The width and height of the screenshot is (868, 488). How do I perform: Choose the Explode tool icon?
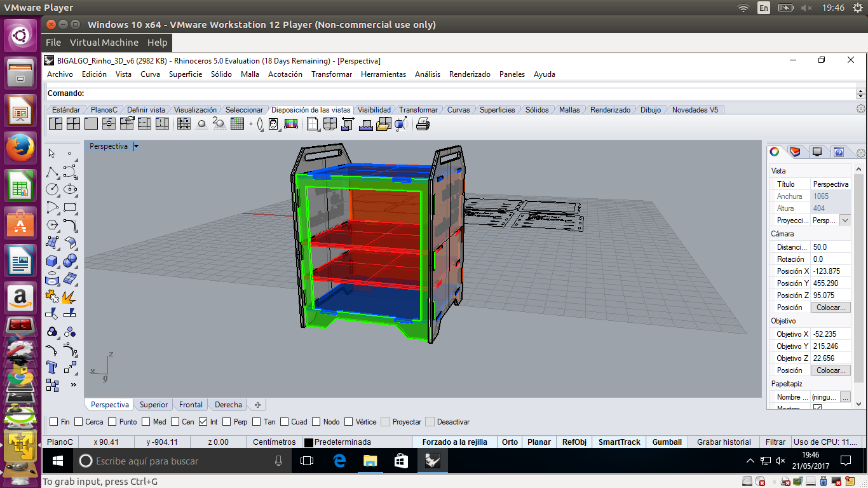[70, 296]
